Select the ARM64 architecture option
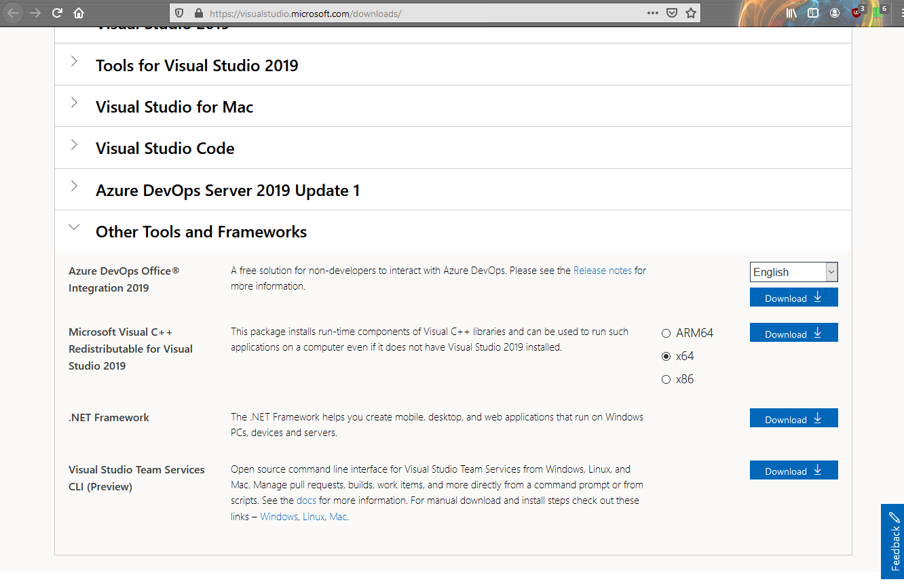The width and height of the screenshot is (904, 588). 666,334
